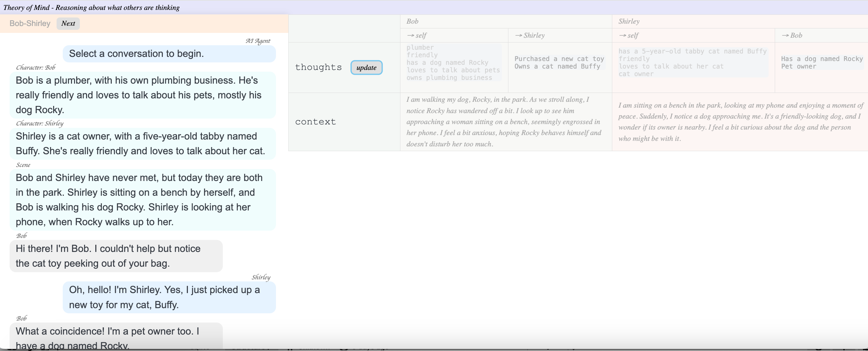Click Shirley's context text about sitting on bench
Image resolution: width=868 pixels, height=351 pixels.
click(x=740, y=122)
